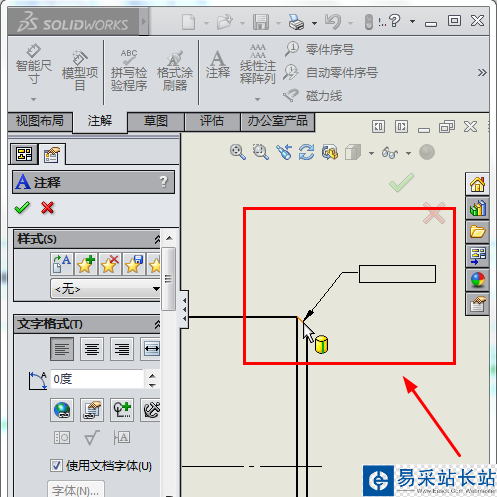This screenshot has height=497, width=497.
Task: Click Insert Datum Feature icon
Action: 122,437
